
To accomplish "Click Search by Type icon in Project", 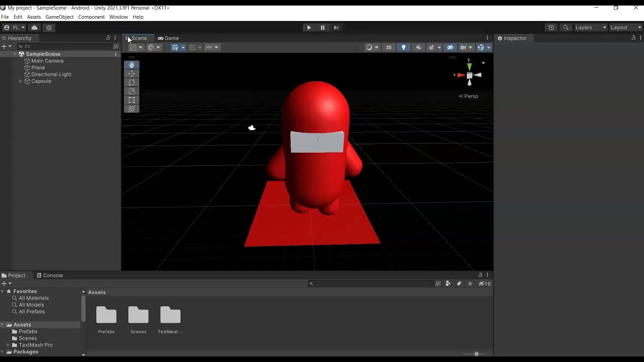I will (448, 284).
